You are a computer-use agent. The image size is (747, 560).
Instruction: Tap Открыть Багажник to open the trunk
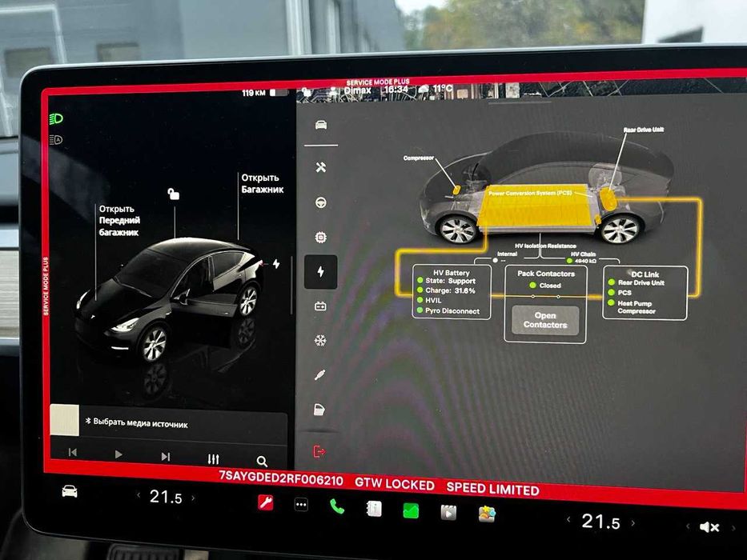click(x=263, y=183)
